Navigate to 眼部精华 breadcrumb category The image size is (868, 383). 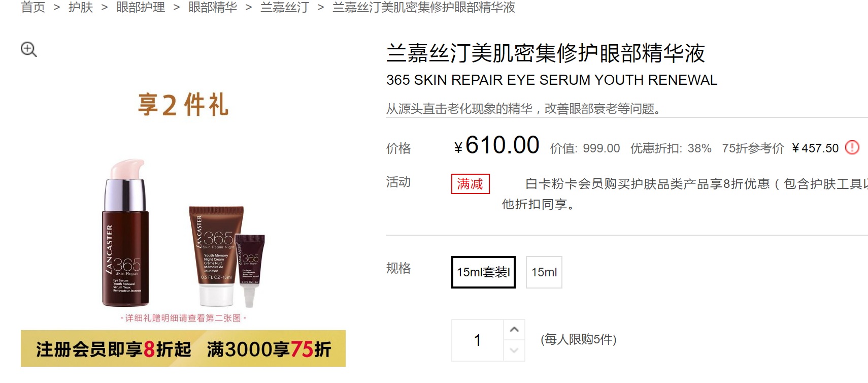pyautogui.click(x=213, y=7)
